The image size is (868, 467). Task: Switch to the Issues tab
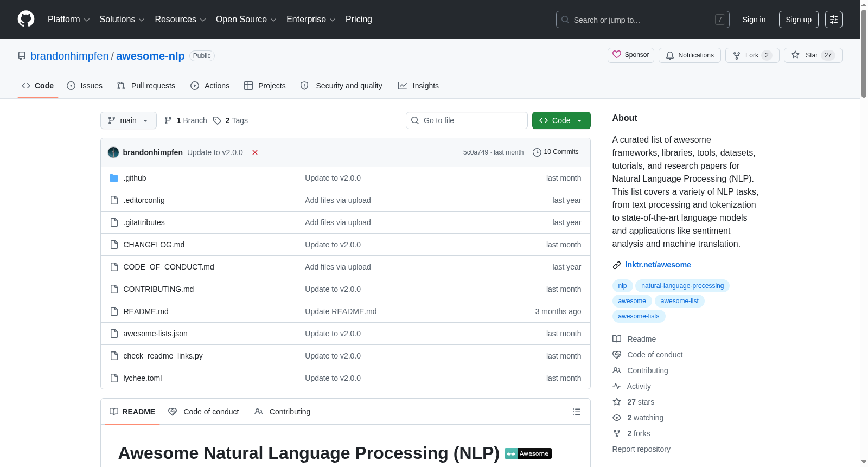(85, 86)
